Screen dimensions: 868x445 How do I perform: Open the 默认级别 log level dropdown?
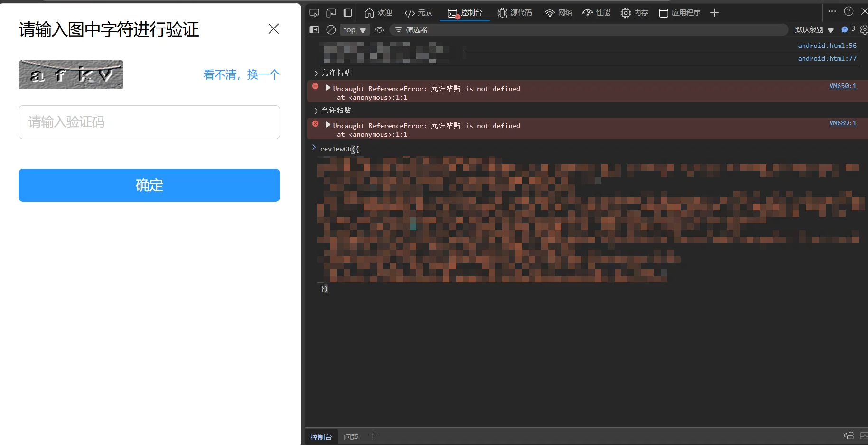814,30
